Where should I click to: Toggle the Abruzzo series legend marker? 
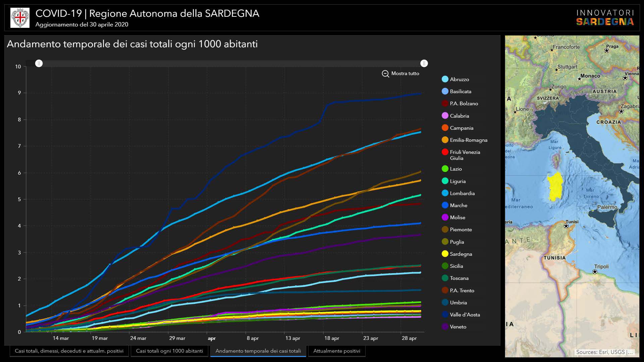pos(445,79)
